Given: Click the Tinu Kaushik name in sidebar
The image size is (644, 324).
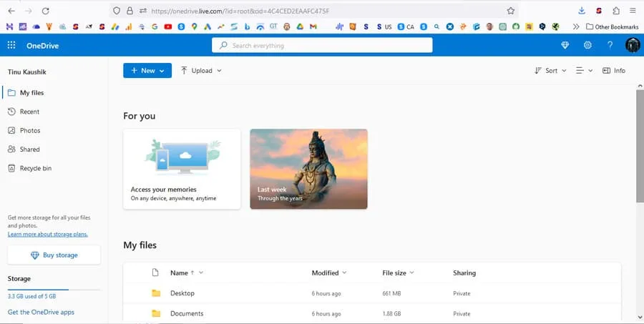Looking at the screenshot, I should (x=26, y=72).
